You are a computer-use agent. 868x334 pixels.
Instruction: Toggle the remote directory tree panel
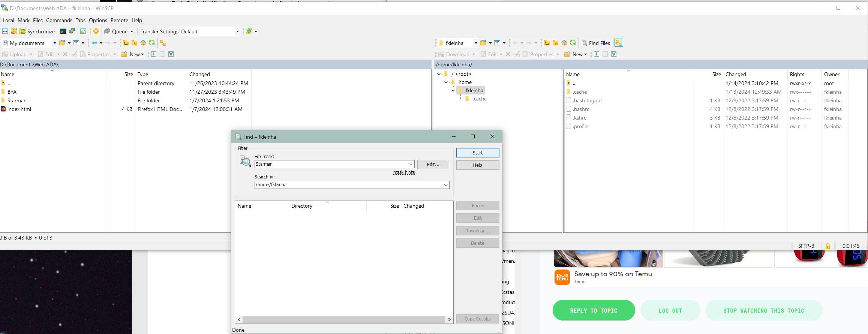click(619, 43)
